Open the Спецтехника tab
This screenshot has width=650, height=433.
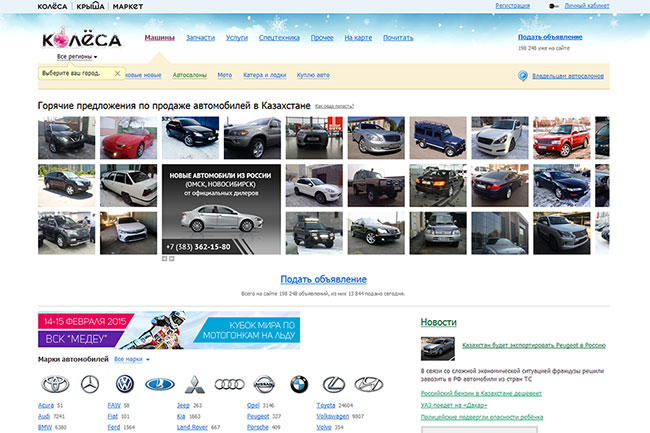pos(279,38)
